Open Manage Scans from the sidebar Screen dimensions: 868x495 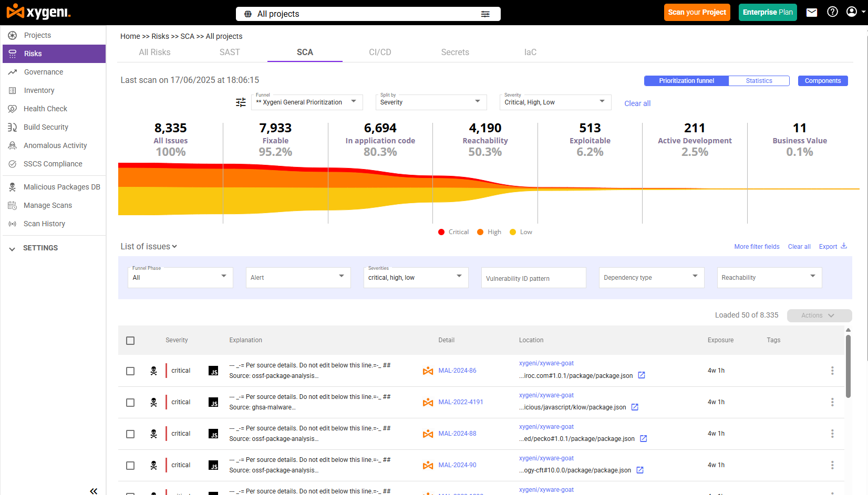[48, 205]
